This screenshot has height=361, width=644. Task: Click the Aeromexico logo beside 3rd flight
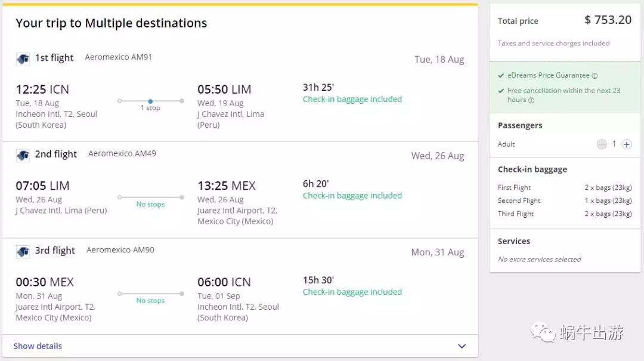(x=23, y=251)
